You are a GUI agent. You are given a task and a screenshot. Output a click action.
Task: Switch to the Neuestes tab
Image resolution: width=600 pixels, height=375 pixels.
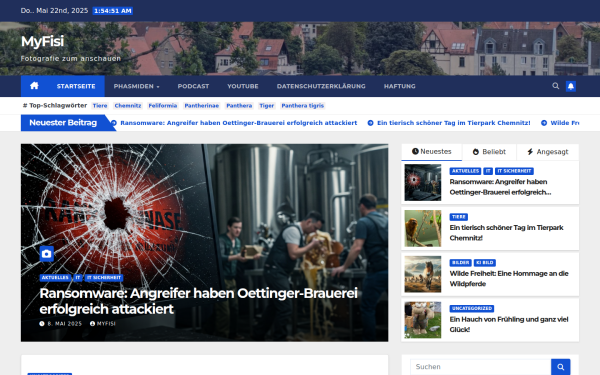pos(432,152)
